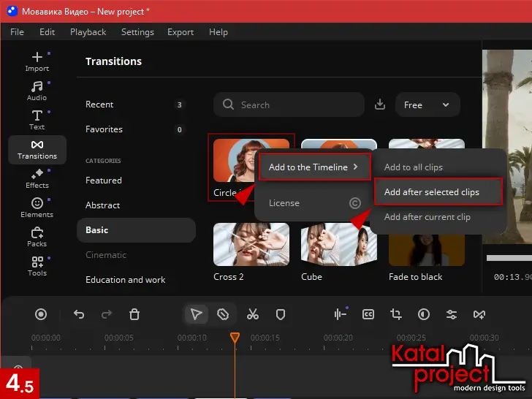
Task: Toggle the marker shield icon
Action: (x=280, y=314)
